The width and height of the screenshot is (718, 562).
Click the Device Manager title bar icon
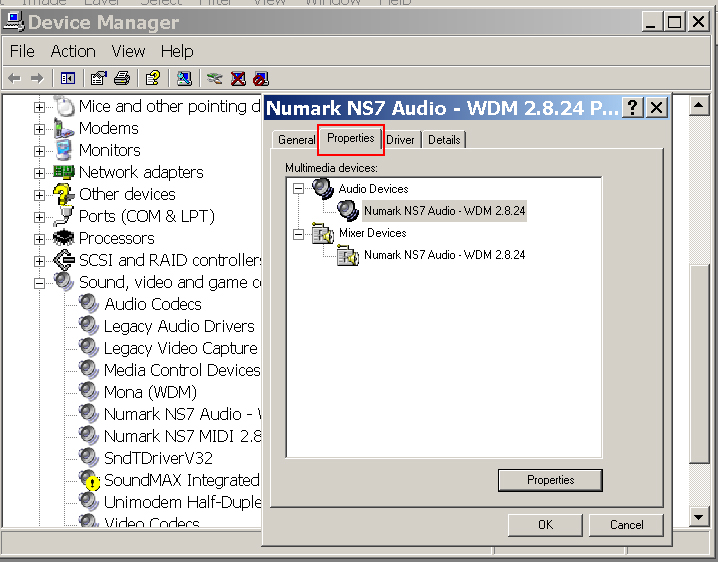14,22
